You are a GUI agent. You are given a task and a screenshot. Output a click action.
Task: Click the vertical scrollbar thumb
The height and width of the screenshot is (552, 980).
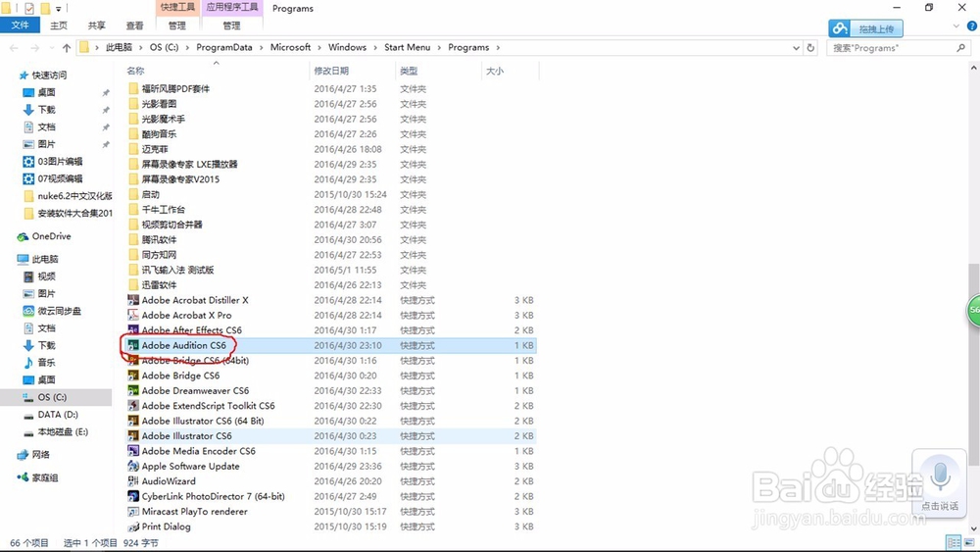(x=974, y=365)
